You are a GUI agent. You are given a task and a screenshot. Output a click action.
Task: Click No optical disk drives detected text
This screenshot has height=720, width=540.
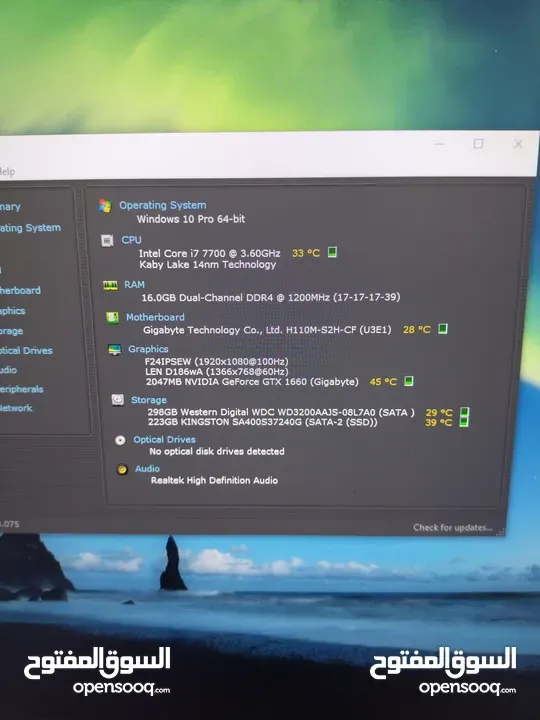pos(217,451)
